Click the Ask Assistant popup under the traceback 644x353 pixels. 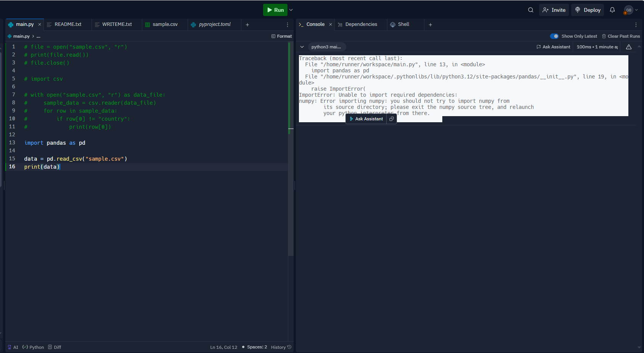pos(366,119)
